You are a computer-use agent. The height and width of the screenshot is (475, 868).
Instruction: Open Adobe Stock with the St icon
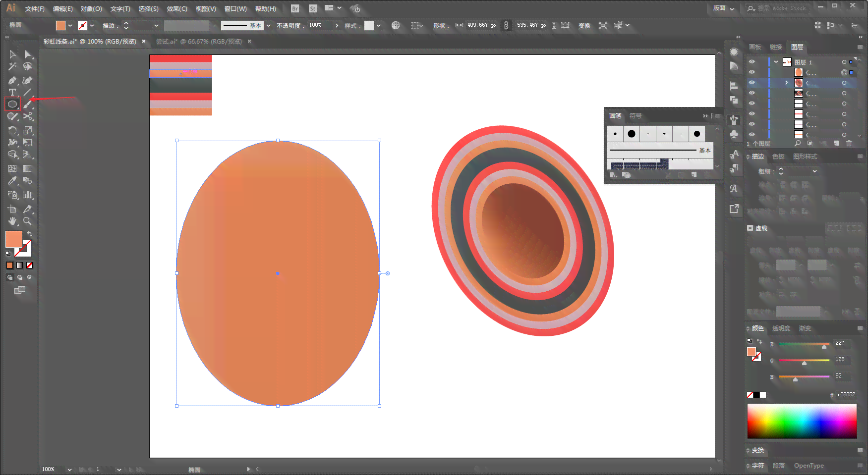(313, 8)
